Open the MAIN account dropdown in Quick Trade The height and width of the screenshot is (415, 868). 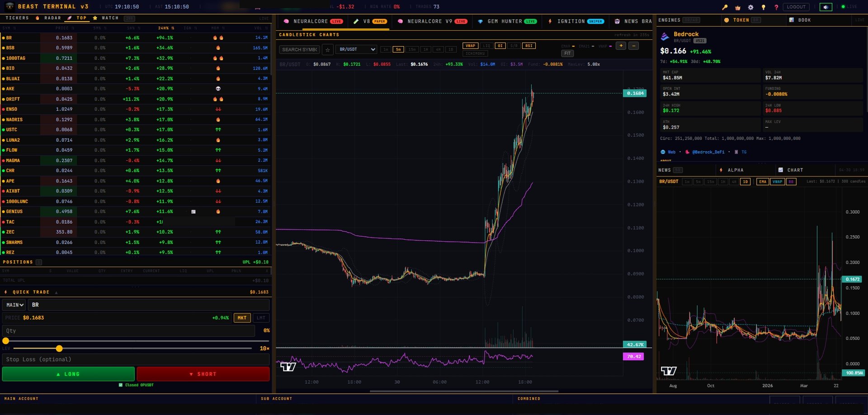(x=14, y=305)
